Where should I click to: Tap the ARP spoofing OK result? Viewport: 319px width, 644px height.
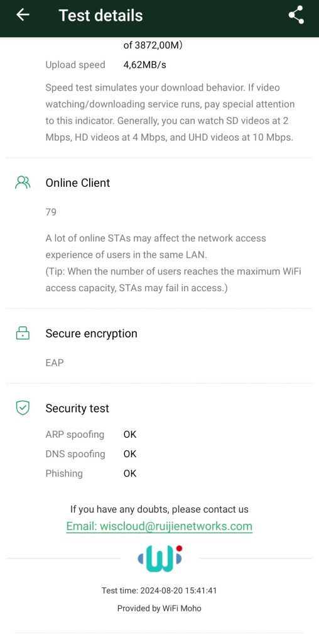pyautogui.click(x=129, y=435)
